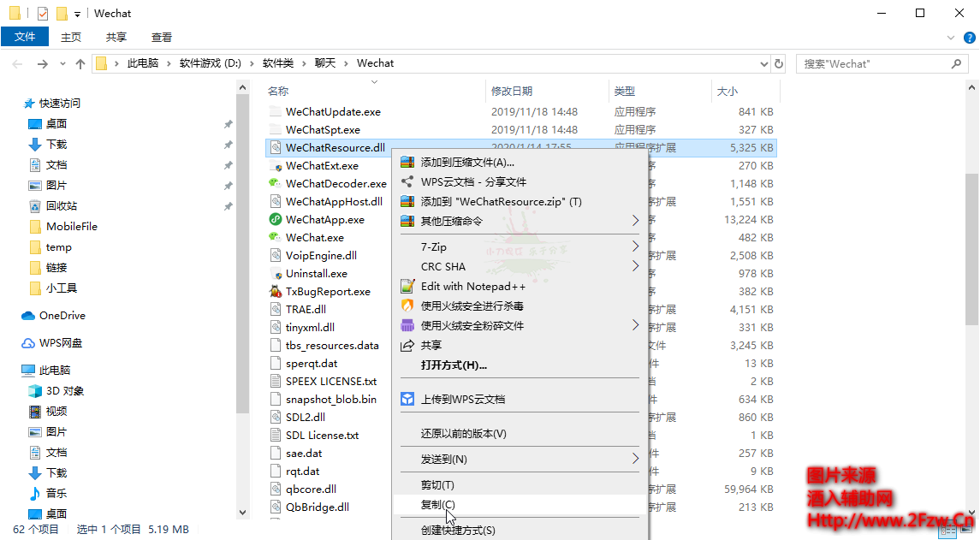Click the WPS网盘 cloud icon
Image resolution: width=980 pixels, height=540 pixels.
click(28, 343)
